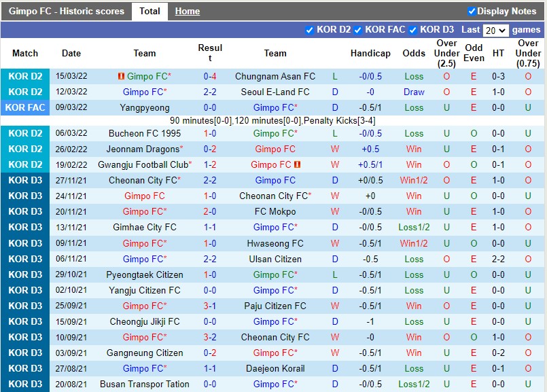
Task: Click HT score 2-2 in Ulsan Citizen row
Action: (x=498, y=259)
